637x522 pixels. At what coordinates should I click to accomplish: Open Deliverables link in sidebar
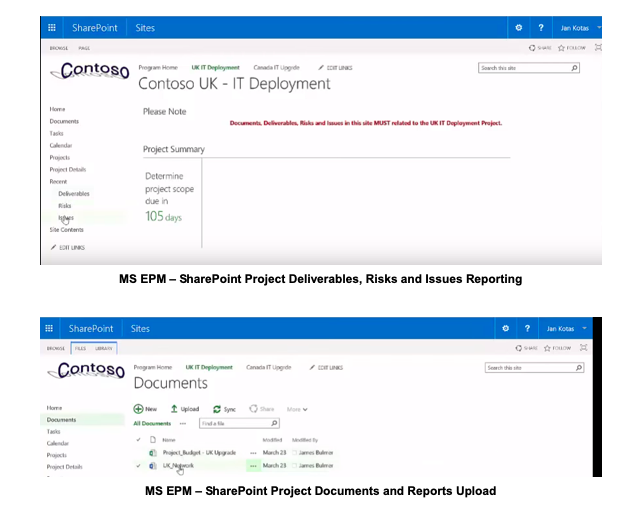[74, 193]
